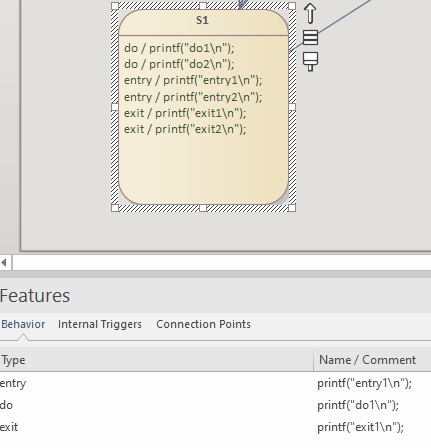This screenshot has width=431, height=448.
Task: Click the bottom-right resize handle of S1
Action: click(x=292, y=208)
